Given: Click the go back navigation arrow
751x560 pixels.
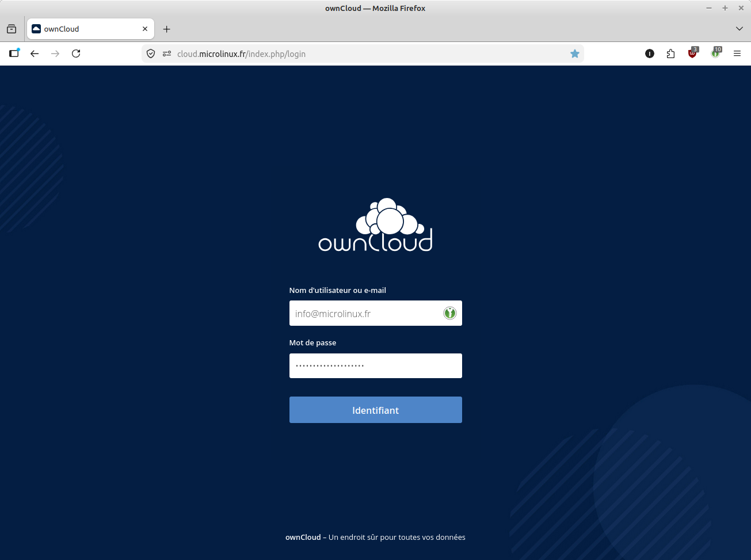Looking at the screenshot, I should pos(35,54).
